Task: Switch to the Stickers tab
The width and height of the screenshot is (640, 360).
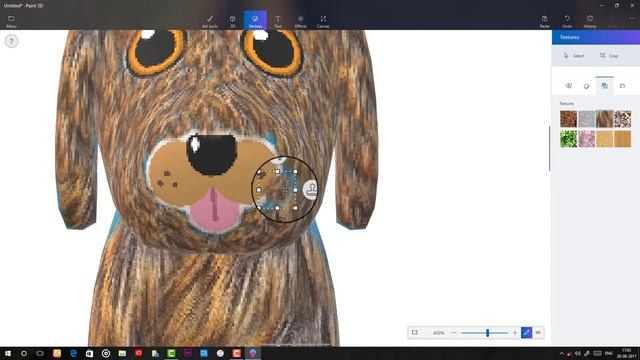Action: pos(255,20)
